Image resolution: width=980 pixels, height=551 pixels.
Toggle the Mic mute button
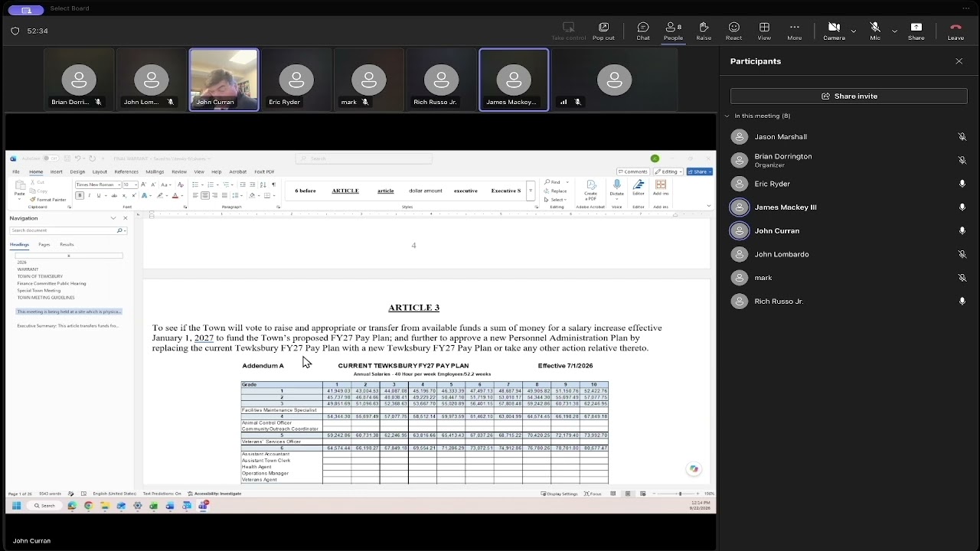(875, 31)
